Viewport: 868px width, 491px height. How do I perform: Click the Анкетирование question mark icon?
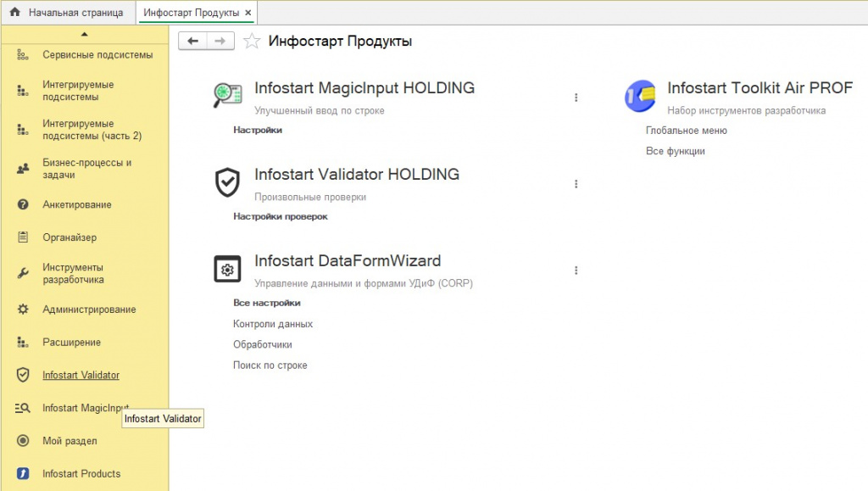coord(23,204)
